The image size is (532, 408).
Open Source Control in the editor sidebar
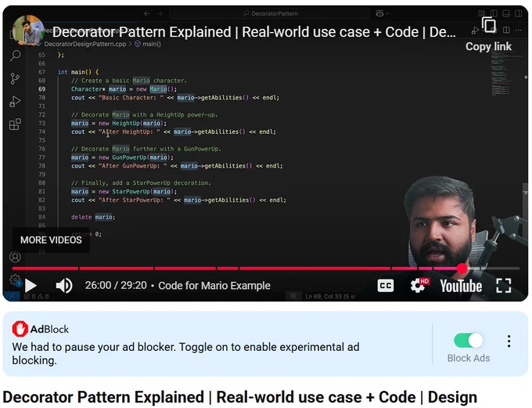tap(15, 78)
